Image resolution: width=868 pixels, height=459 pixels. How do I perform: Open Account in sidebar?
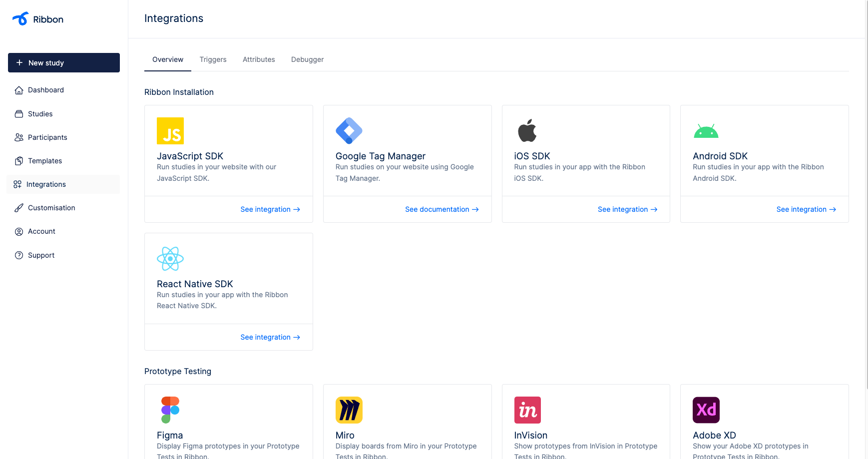coord(64,231)
